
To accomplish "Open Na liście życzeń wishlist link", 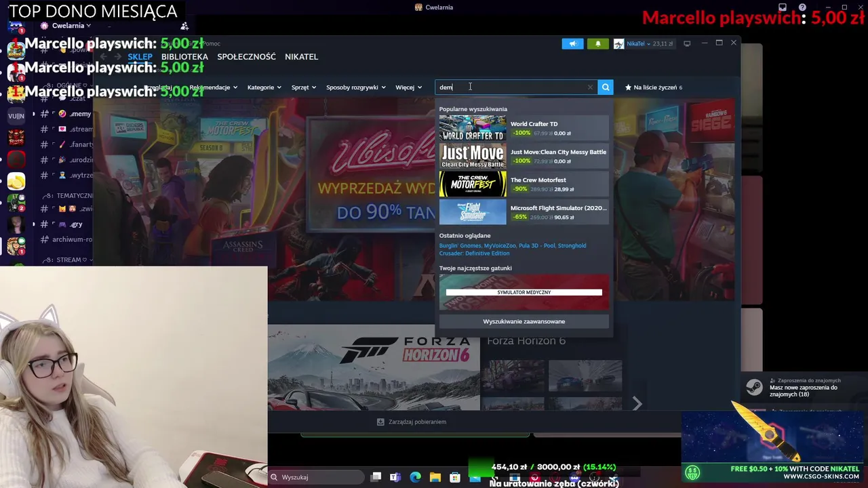I will [654, 87].
